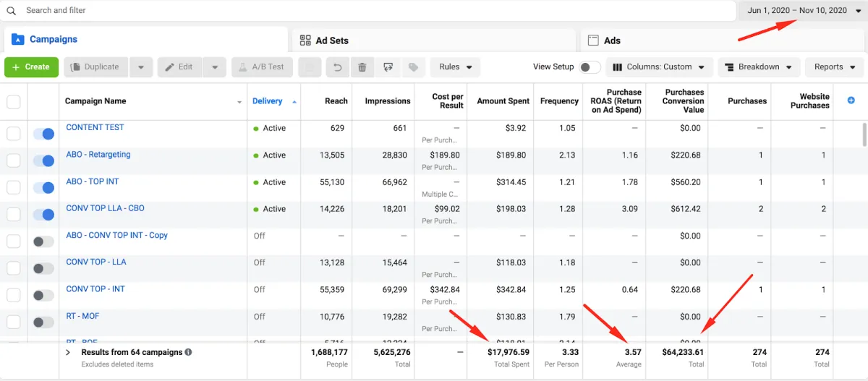Click the A/B Test flask button

[x=261, y=67]
